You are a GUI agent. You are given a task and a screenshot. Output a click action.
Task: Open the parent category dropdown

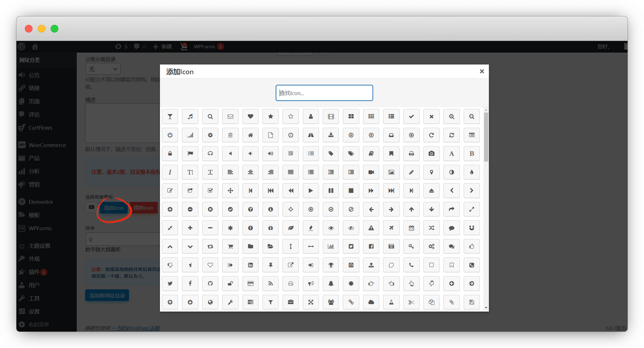click(103, 69)
